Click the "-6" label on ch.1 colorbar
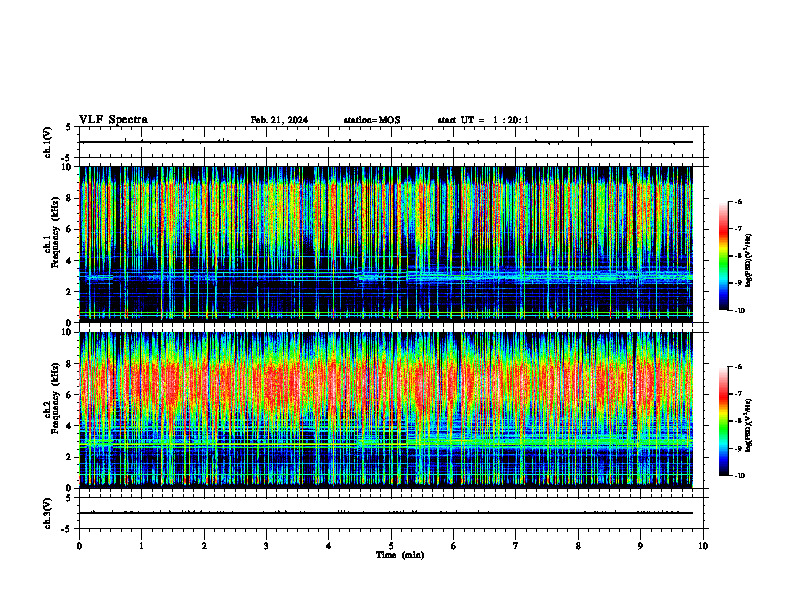792x612 pixels. point(739,202)
